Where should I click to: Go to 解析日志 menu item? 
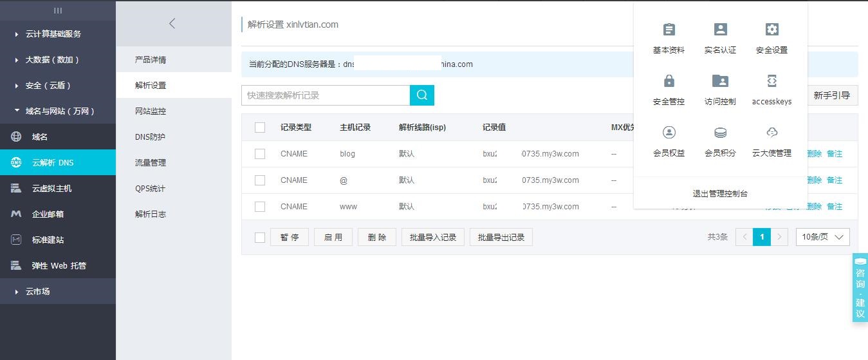pyautogui.click(x=151, y=214)
